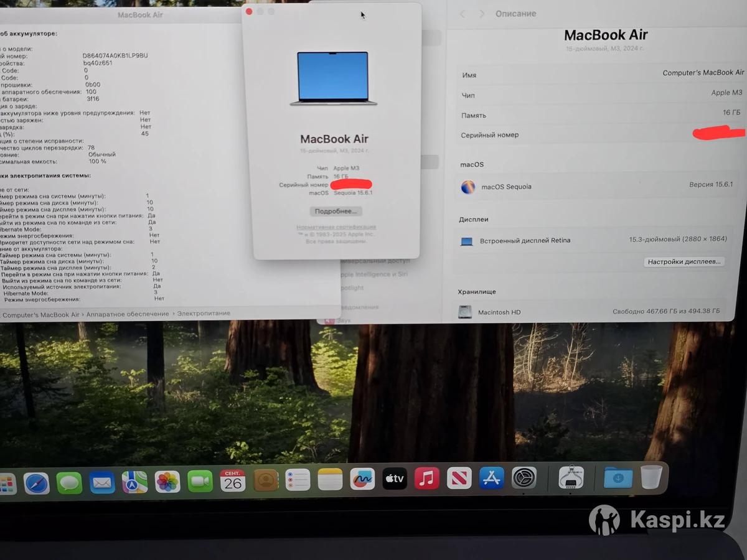Launch the Music app
The height and width of the screenshot is (560, 747).
point(426,478)
